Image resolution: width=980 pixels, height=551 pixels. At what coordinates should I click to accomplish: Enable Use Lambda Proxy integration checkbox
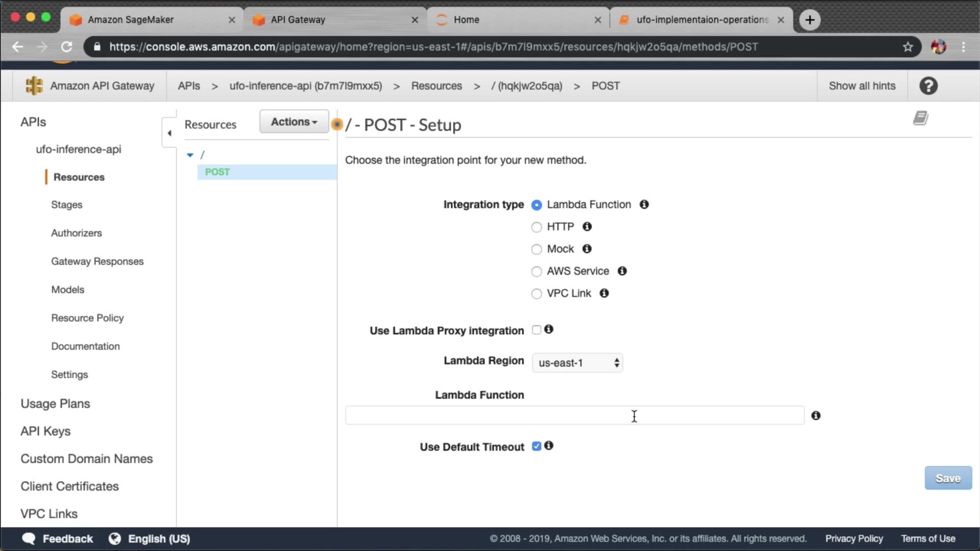coord(536,330)
